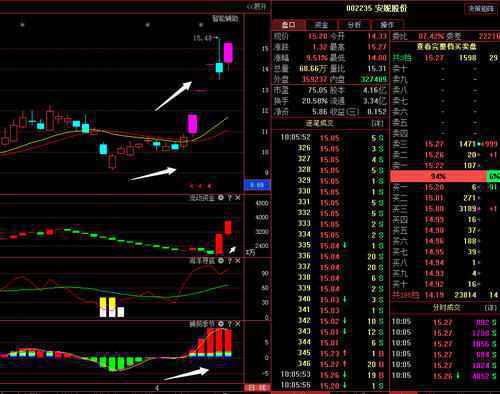Open the 操作 tab
Image resolution: width=500 pixels, height=394 pixels.
(x=387, y=25)
